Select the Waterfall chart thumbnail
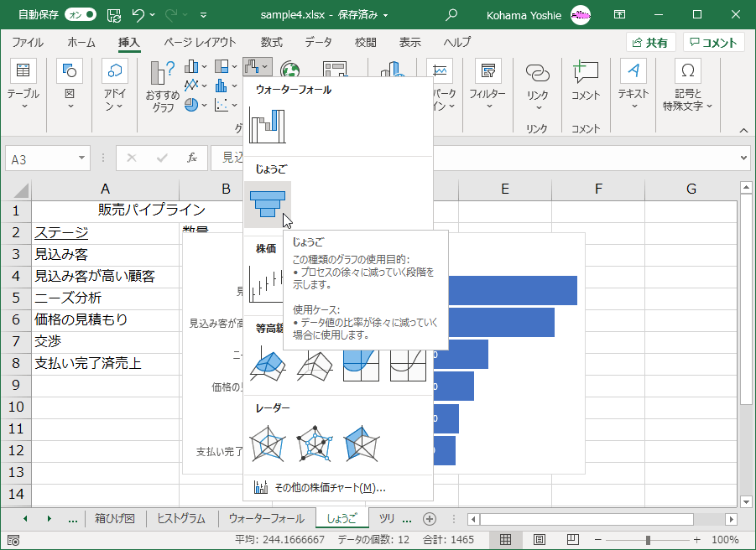756x550 pixels. [267, 126]
